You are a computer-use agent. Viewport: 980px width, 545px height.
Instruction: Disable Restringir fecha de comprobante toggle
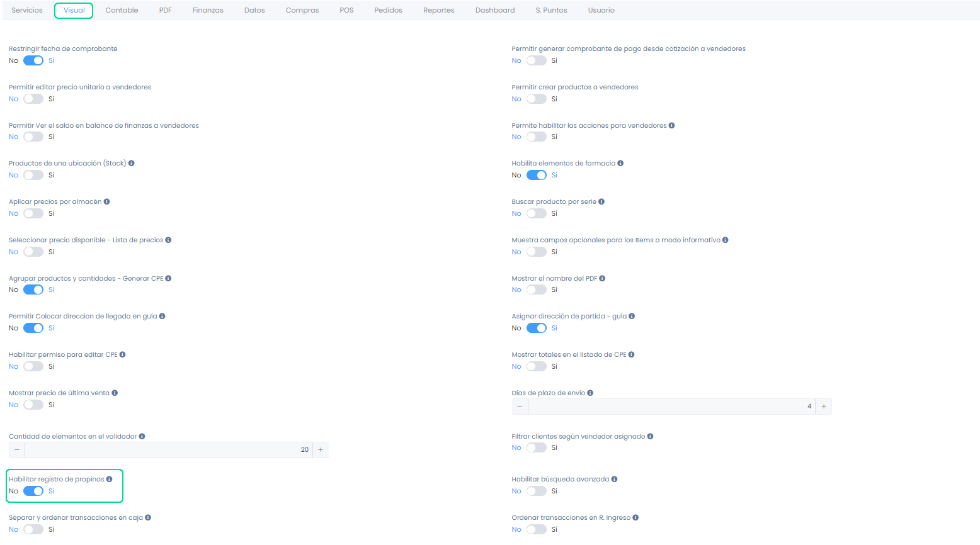tap(33, 60)
